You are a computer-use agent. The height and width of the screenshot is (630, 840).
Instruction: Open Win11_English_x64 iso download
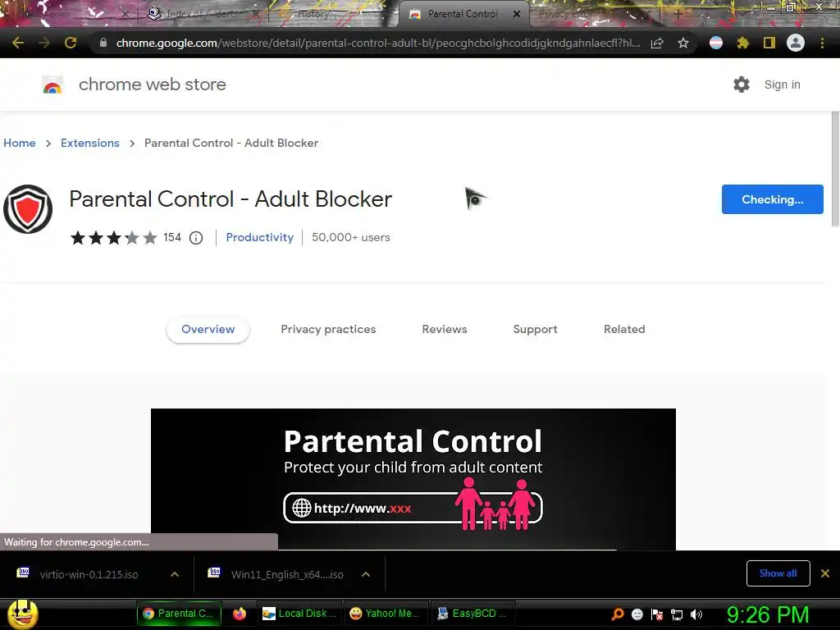(x=287, y=574)
